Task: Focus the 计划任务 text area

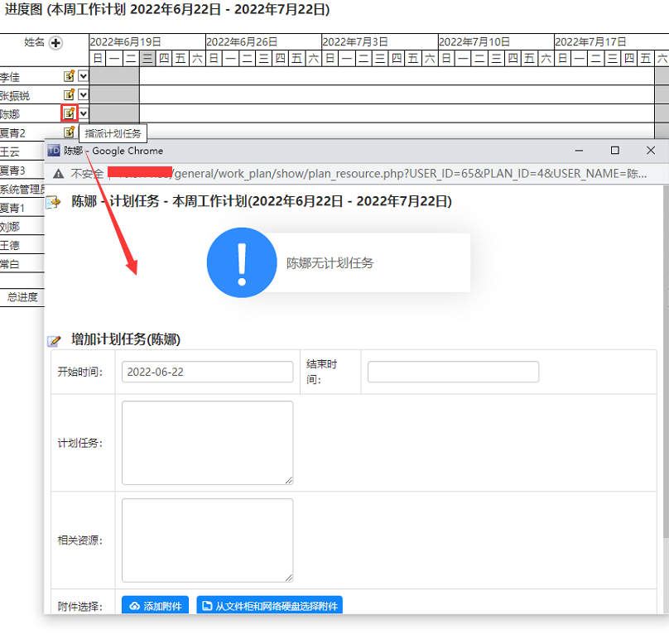Action: pos(207,443)
